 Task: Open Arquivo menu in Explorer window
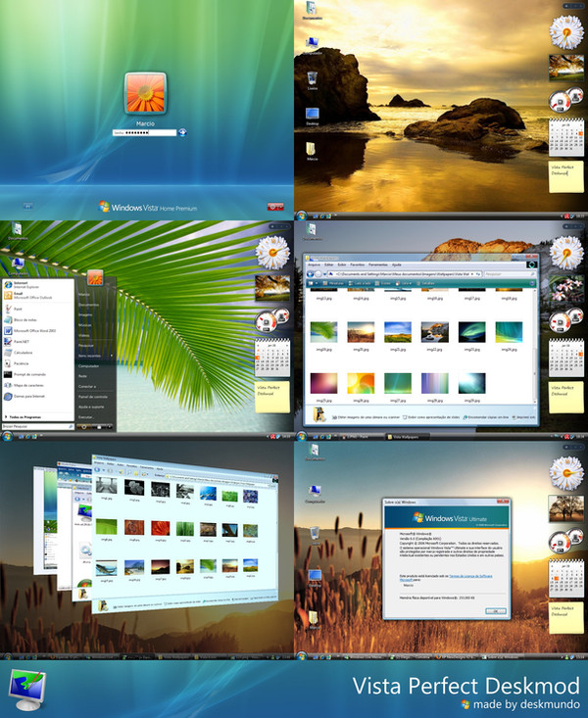point(314,264)
